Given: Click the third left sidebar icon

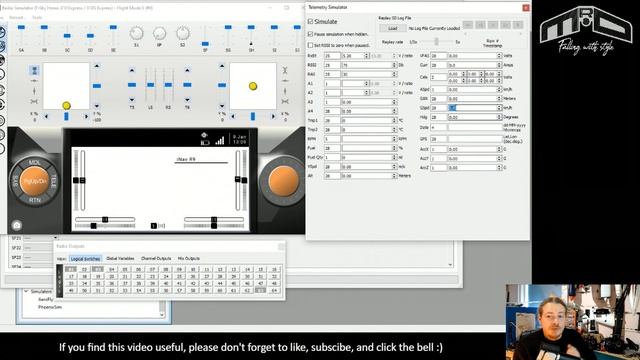Looking at the screenshot, I should [x=2, y=60].
